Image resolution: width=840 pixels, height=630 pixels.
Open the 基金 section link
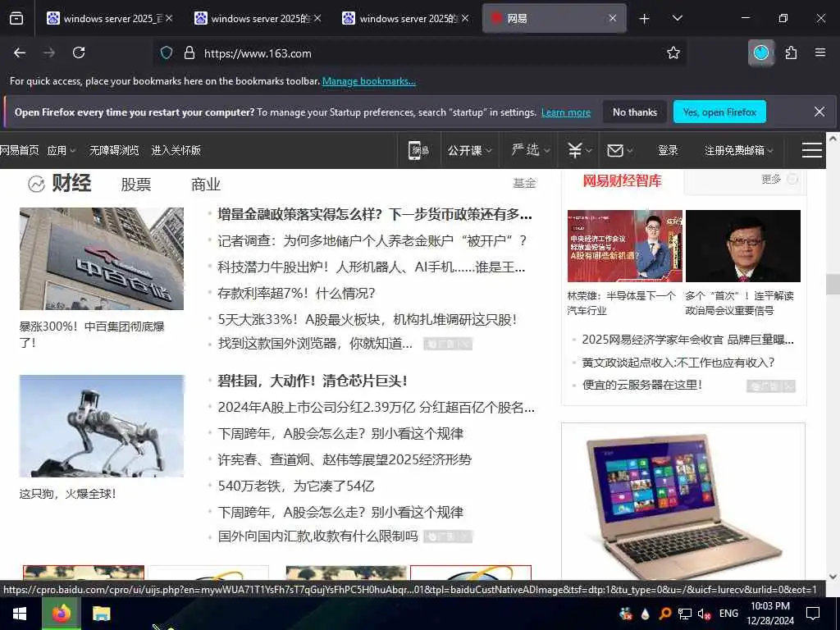point(524,183)
